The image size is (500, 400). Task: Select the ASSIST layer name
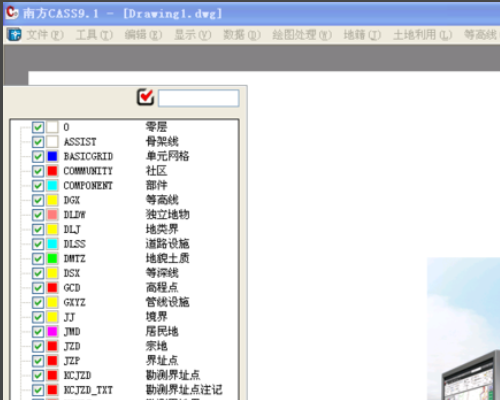tap(80, 142)
